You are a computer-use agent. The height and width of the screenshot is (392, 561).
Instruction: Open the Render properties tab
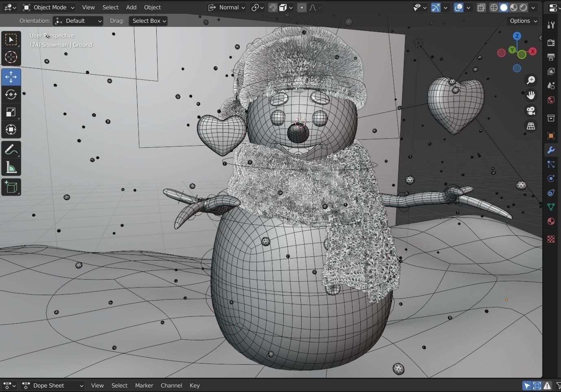point(551,43)
